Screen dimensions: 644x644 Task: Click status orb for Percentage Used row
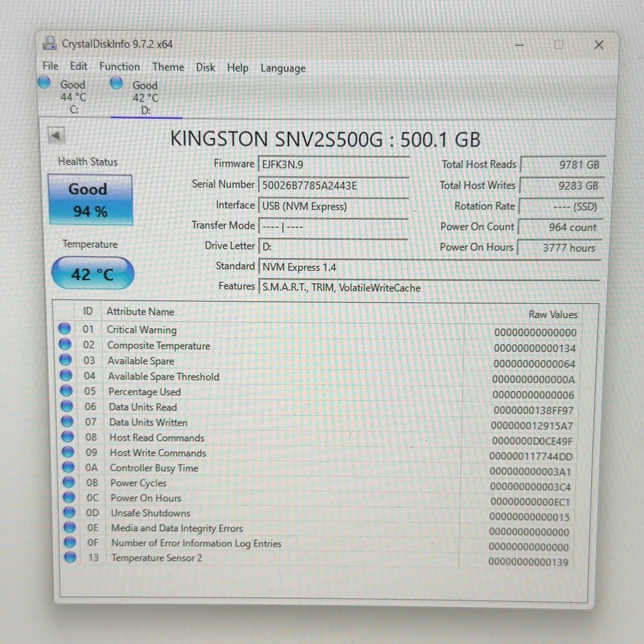click(67, 391)
